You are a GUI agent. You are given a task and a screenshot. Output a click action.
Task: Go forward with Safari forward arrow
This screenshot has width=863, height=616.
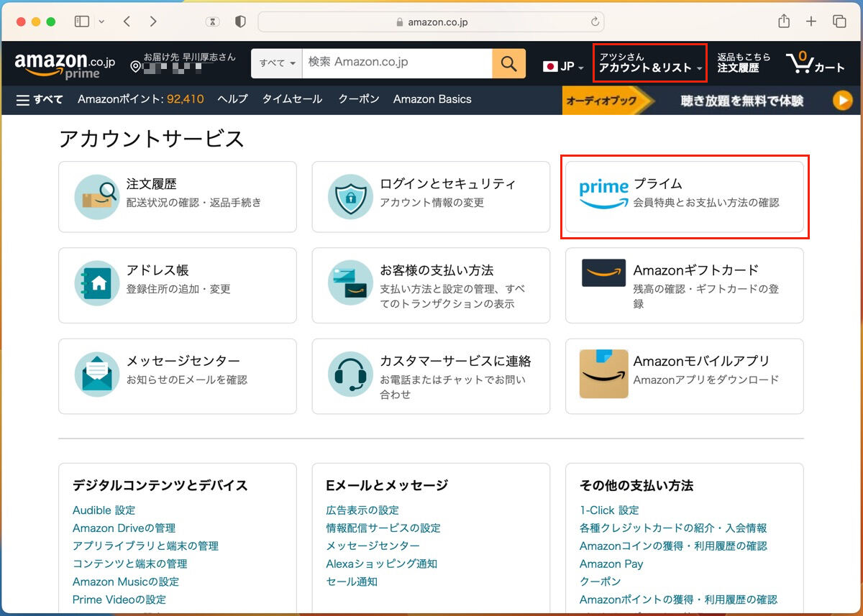click(153, 22)
